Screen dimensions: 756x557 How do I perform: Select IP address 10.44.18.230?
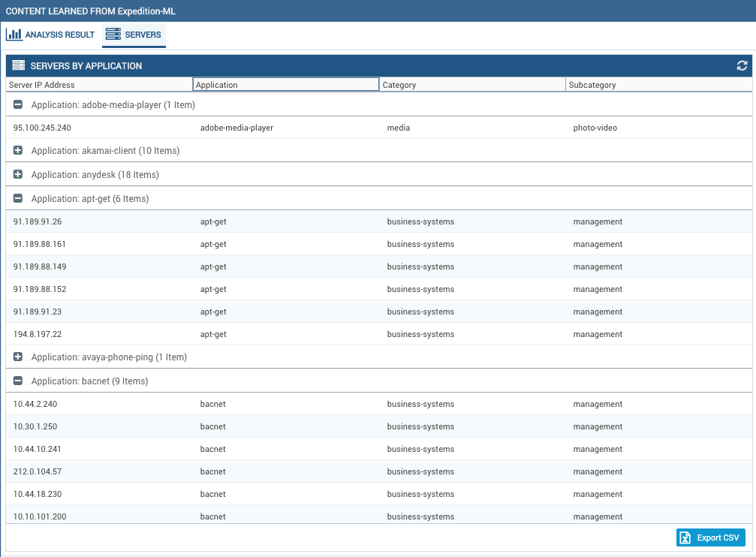coord(38,494)
